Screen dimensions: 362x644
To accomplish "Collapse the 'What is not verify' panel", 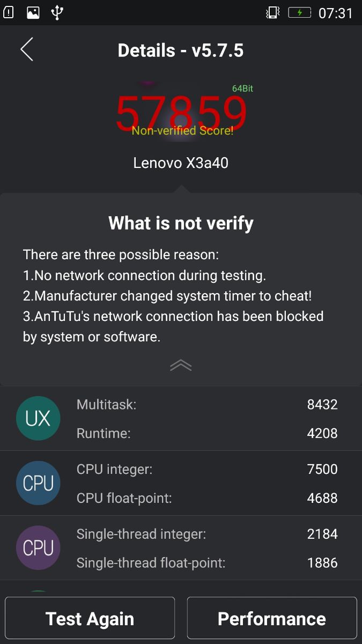I will (x=181, y=365).
